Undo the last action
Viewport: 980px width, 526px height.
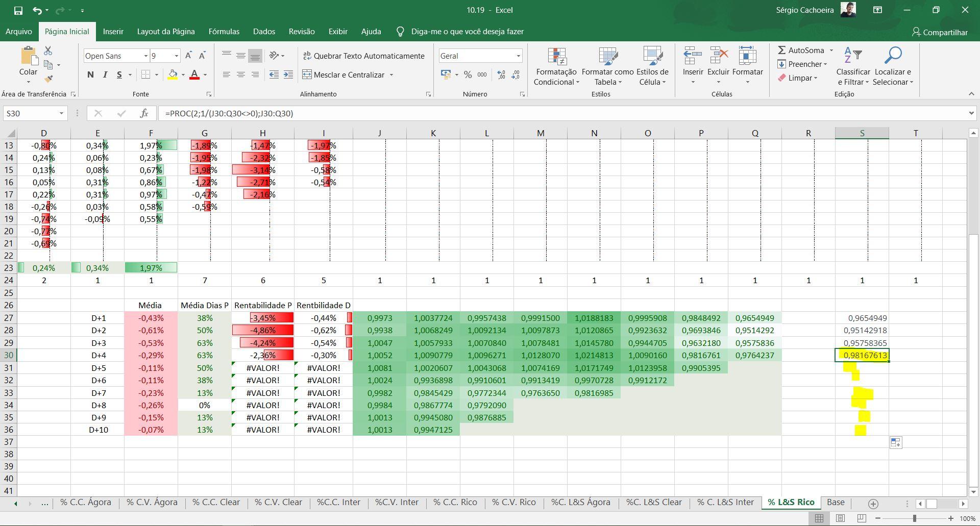[x=37, y=10]
